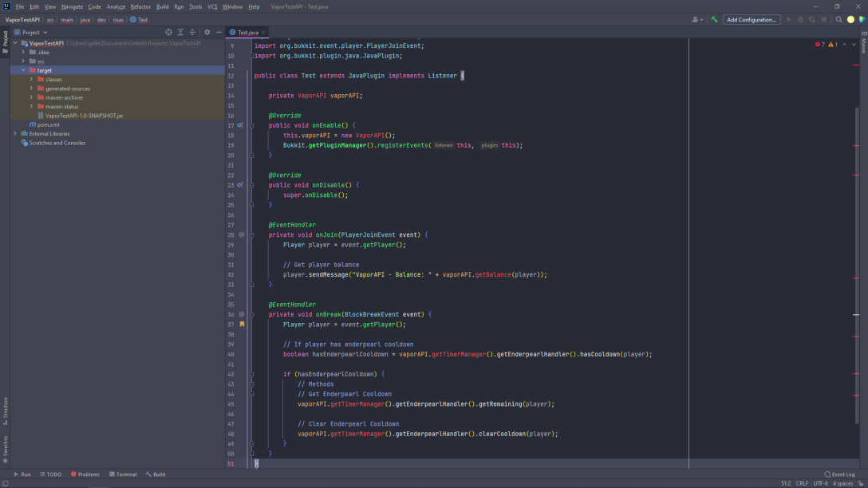Image resolution: width=868 pixels, height=488 pixels.
Task: Open the Refactor menu
Action: (x=140, y=6)
